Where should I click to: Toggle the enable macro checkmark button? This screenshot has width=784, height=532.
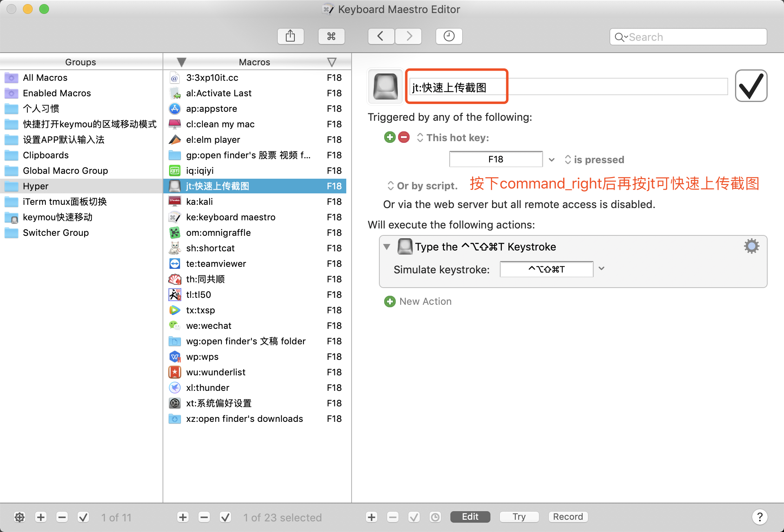[x=225, y=517]
